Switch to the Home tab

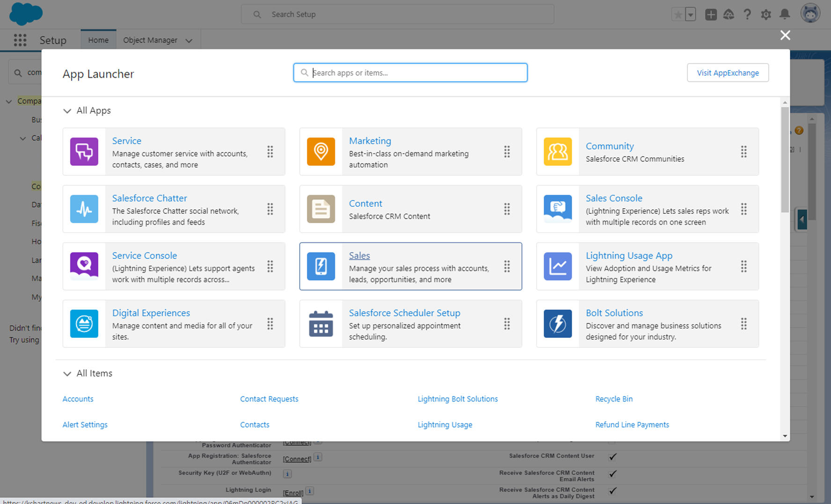click(98, 40)
